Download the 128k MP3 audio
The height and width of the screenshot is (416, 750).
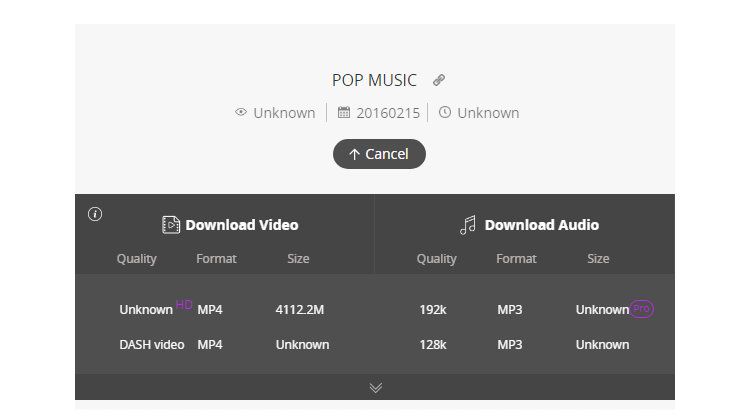pyautogui.click(x=524, y=345)
